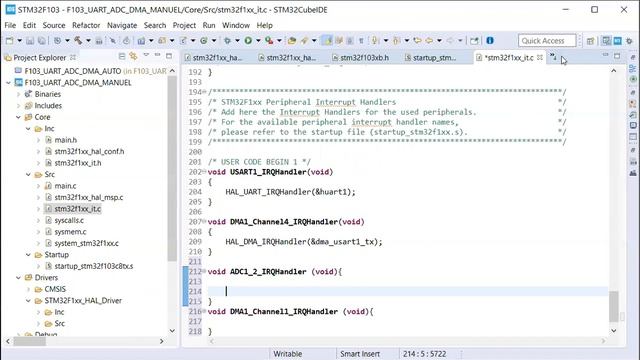Click the green Run button icon
The width and height of the screenshot is (640, 360).
[x=248, y=40]
